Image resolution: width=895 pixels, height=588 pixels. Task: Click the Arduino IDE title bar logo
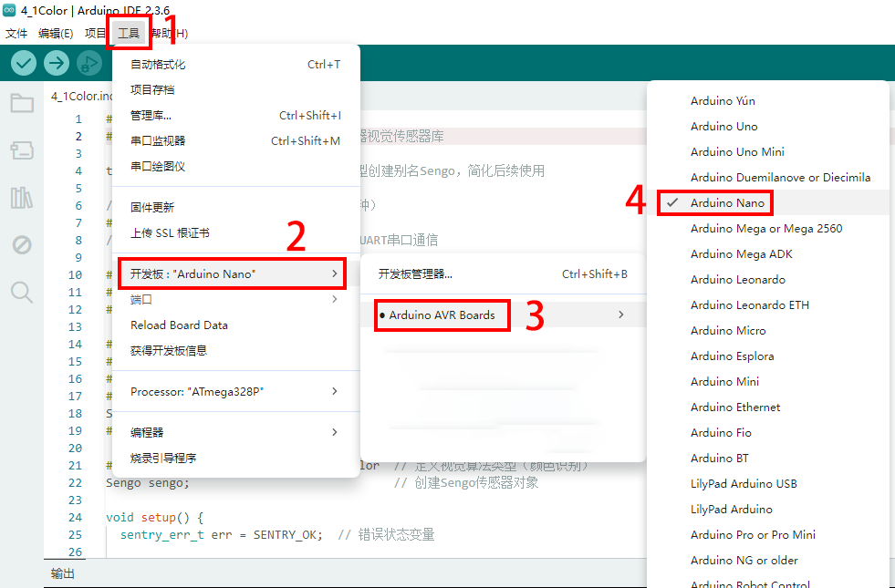pyautogui.click(x=9, y=10)
